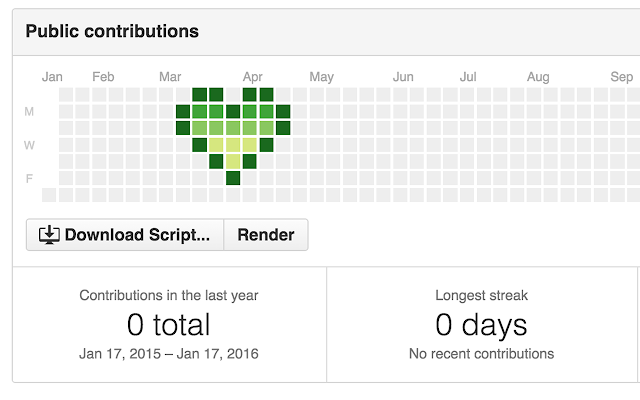Click the download icon on the script button
Screen dimensions: 640x400
click(x=49, y=235)
